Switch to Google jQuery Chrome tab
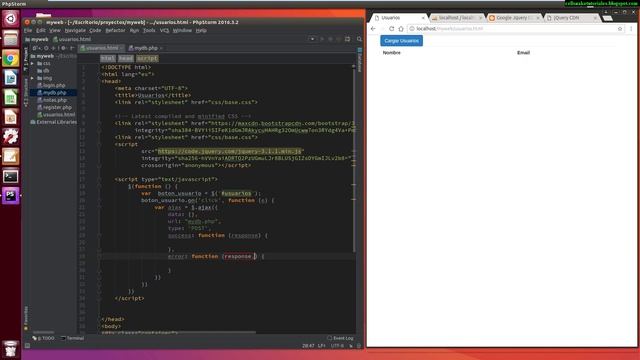 click(513, 18)
